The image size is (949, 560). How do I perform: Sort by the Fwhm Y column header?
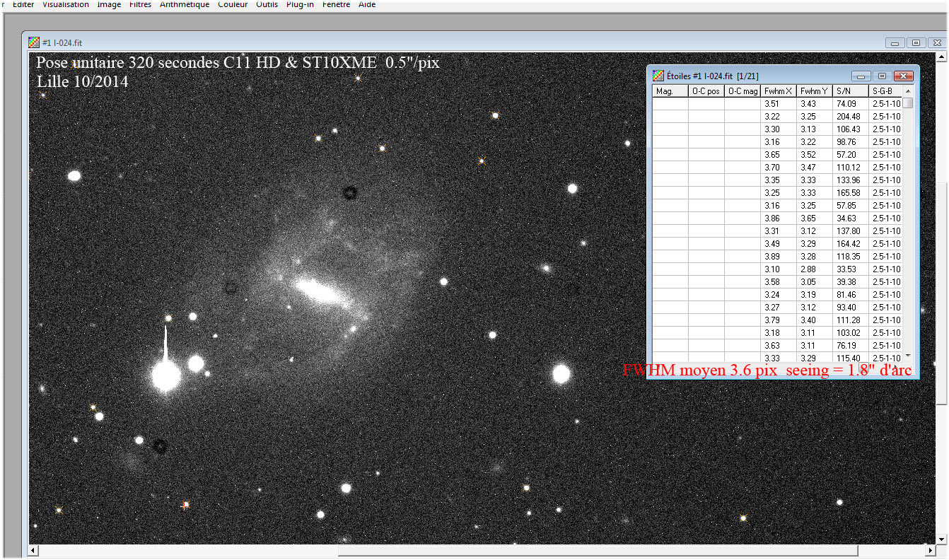(x=815, y=91)
